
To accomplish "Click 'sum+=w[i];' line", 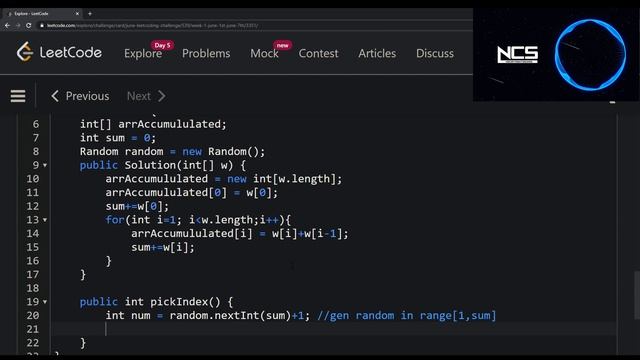I will (x=163, y=247).
